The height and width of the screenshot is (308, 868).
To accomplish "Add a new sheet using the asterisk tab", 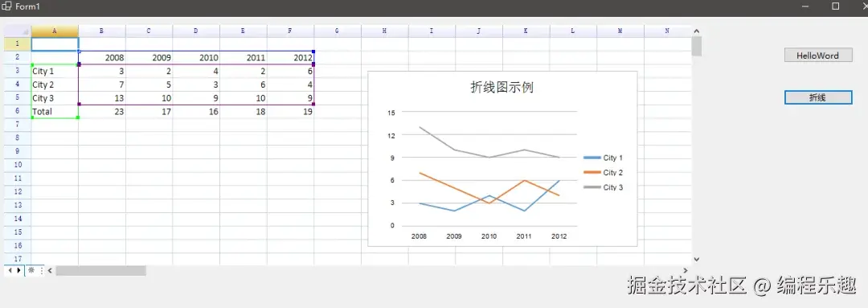I will pos(31,270).
